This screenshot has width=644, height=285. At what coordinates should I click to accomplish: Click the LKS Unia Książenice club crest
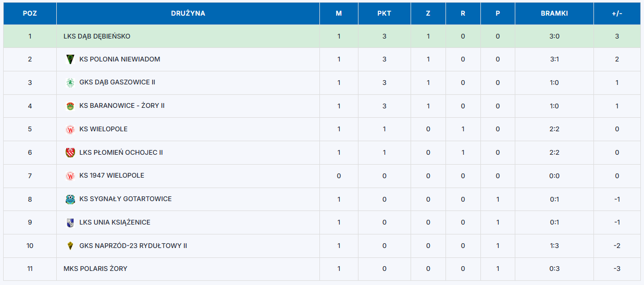point(70,222)
